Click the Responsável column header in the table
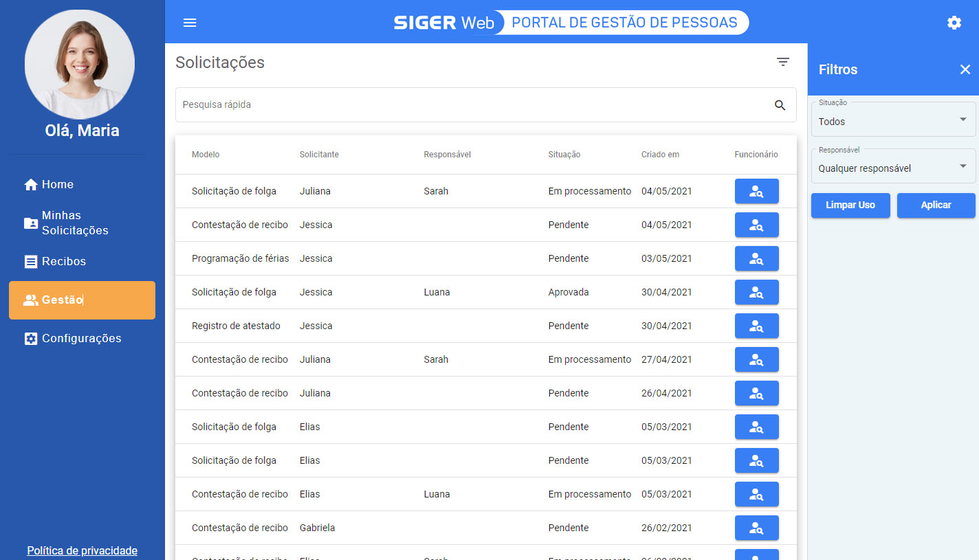Viewport: 979px width, 560px height. (447, 155)
